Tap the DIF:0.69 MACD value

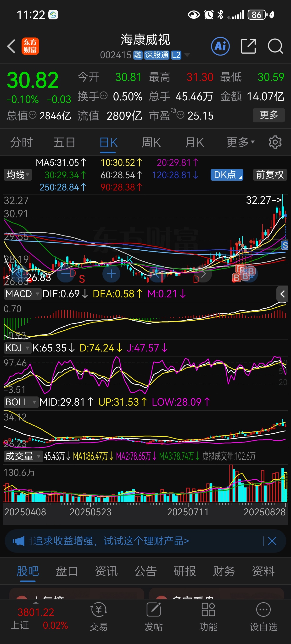click(65, 294)
